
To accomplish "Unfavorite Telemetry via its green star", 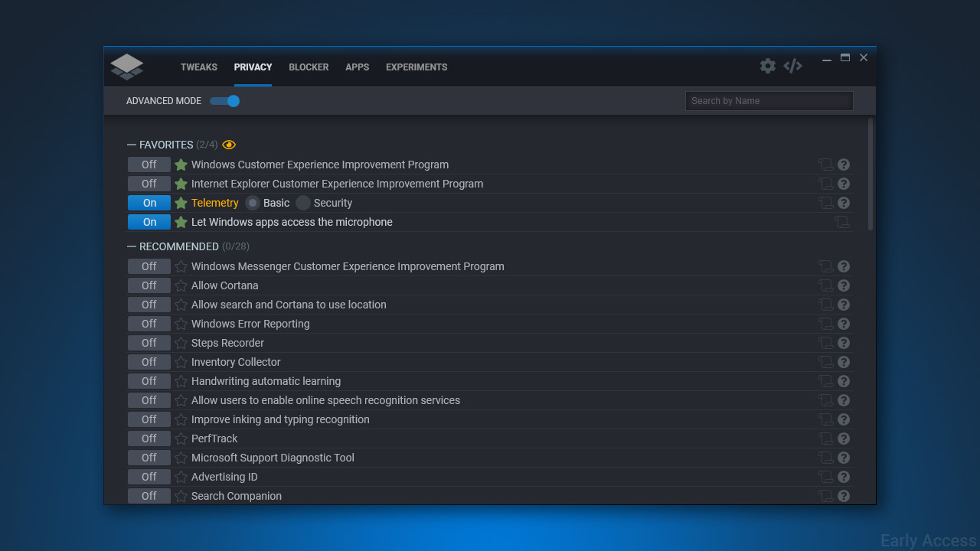I will [x=181, y=203].
